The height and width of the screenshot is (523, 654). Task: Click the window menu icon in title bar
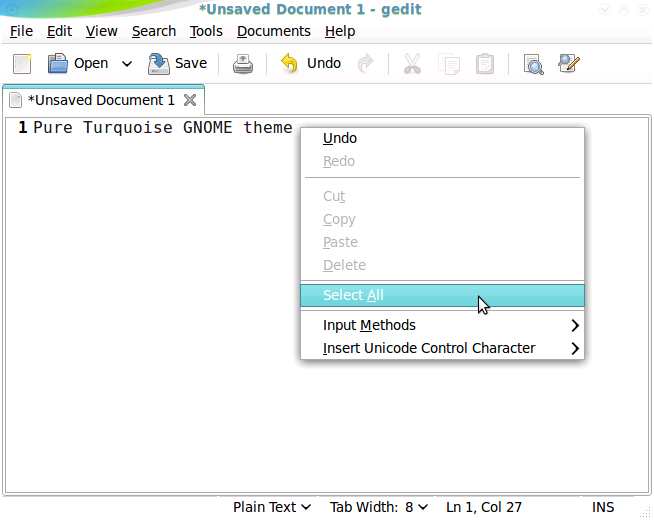pyautogui.click(x=12, y=9)
